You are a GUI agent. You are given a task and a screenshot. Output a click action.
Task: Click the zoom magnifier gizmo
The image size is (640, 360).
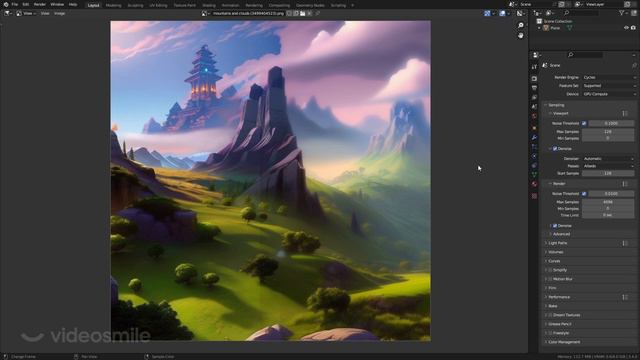coord(520,25)
